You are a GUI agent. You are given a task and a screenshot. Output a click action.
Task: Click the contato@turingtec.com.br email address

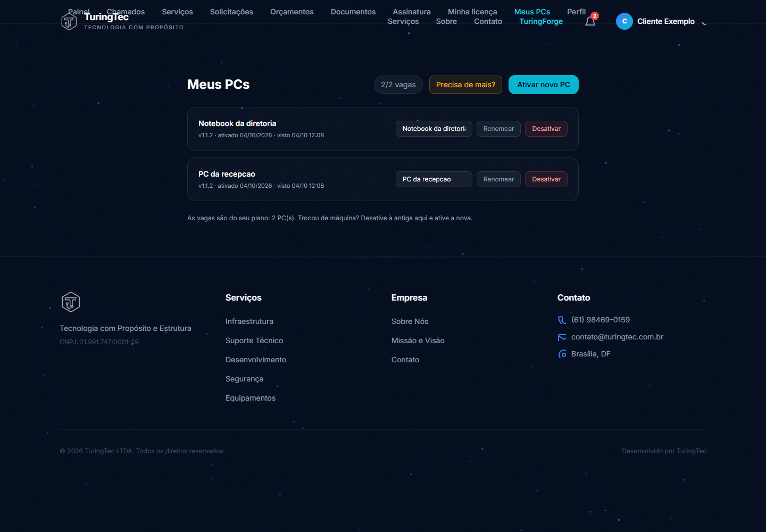coord(617,337)
